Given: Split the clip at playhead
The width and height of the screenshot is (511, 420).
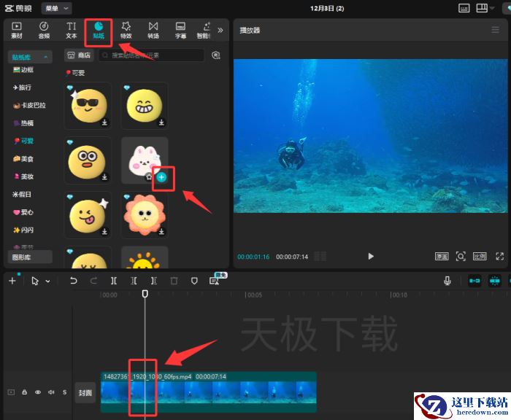Looking at the screenshot, I should coord(113,281).
